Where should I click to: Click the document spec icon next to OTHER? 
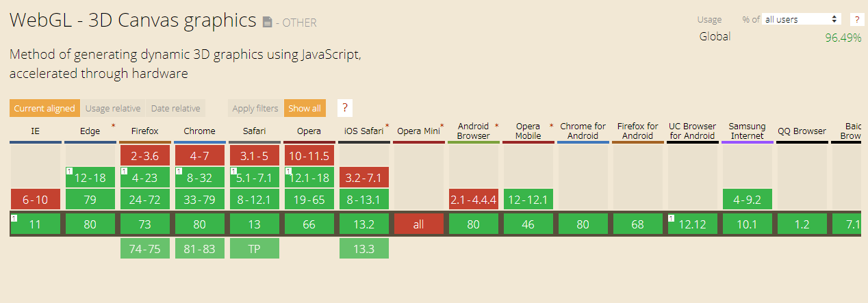pyautogui.click(x=268, y=23)
